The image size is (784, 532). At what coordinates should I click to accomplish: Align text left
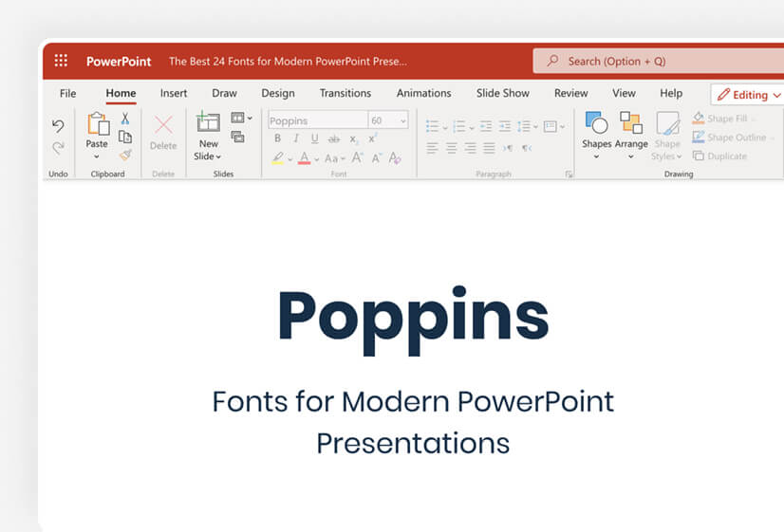pos(433,148)
